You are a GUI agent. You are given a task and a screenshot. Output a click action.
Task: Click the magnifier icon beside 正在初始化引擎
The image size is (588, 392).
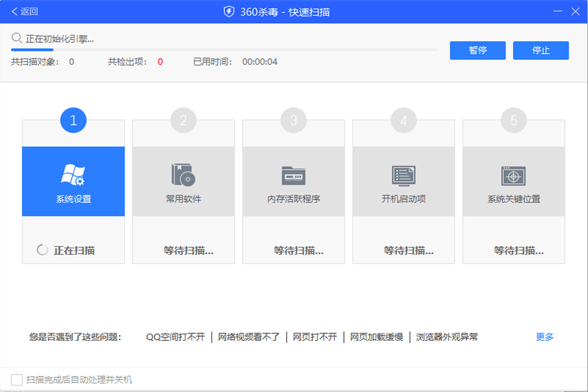16,38
